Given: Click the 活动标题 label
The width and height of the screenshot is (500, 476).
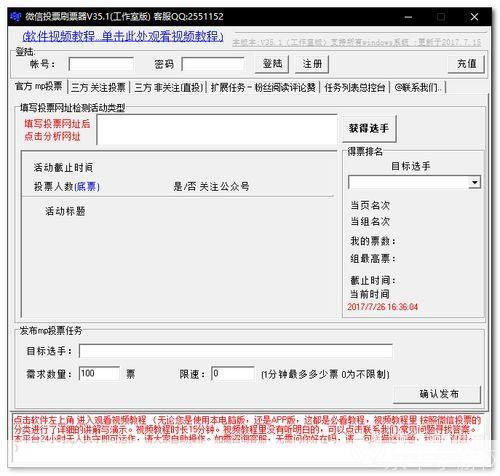Looking at the screenshot, I should coord(65,211).
